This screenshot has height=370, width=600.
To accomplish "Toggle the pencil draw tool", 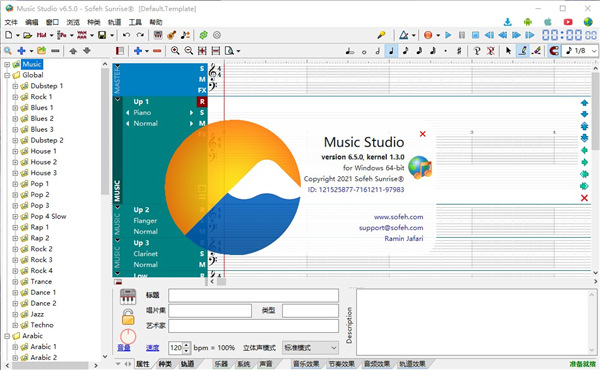I will click(523, 51).
